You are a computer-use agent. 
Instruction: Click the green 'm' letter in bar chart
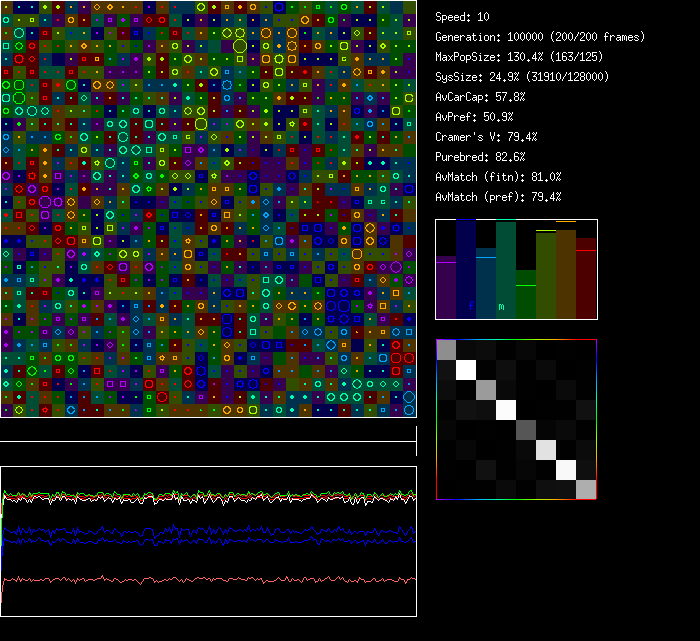tap(502, 306)
